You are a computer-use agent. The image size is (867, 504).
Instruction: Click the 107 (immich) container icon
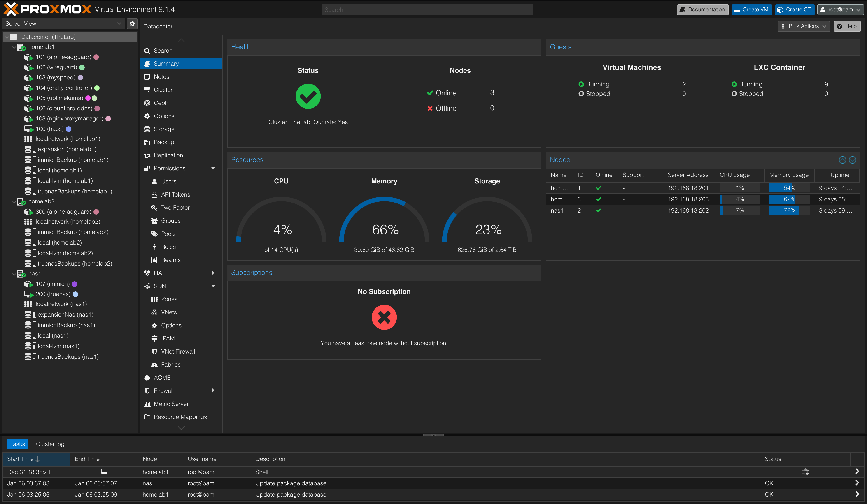(x=28, y=284)
